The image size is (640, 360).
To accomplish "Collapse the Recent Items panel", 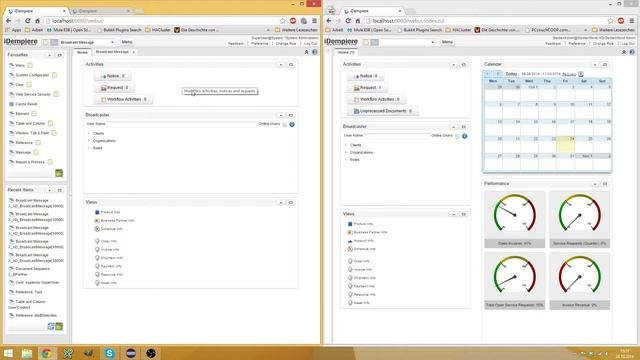I will pos(49,190).
